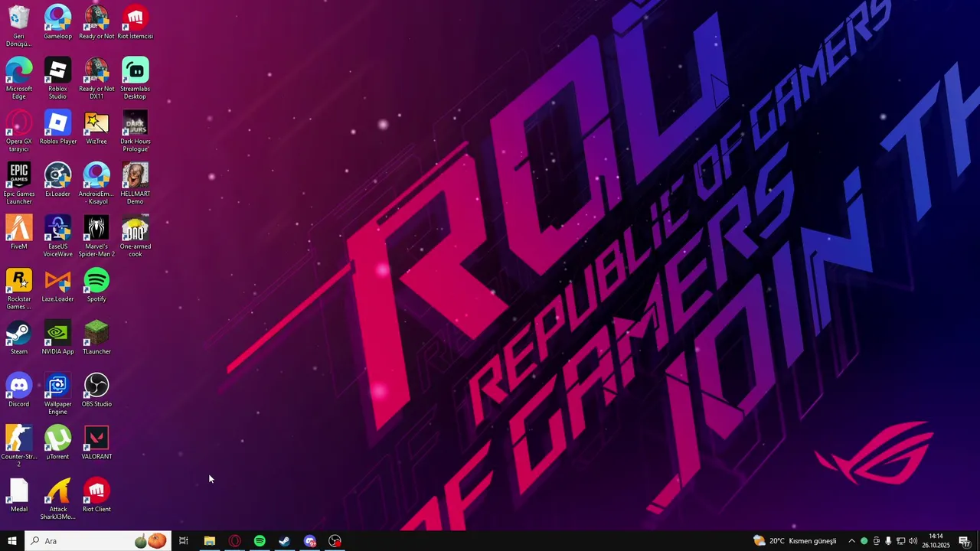Click the Meet Now camera tray icon
The height and width of the screenshot is (551, 980).
tap(877, 541)
